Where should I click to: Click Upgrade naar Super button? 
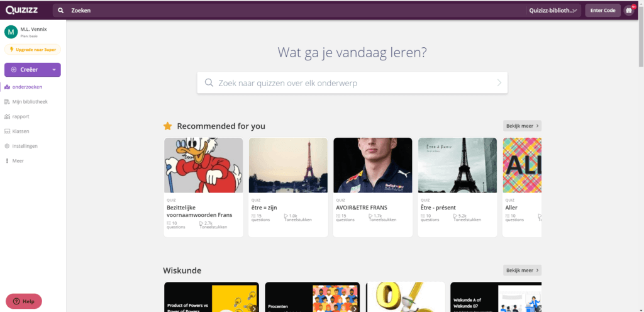click(33, 49)
